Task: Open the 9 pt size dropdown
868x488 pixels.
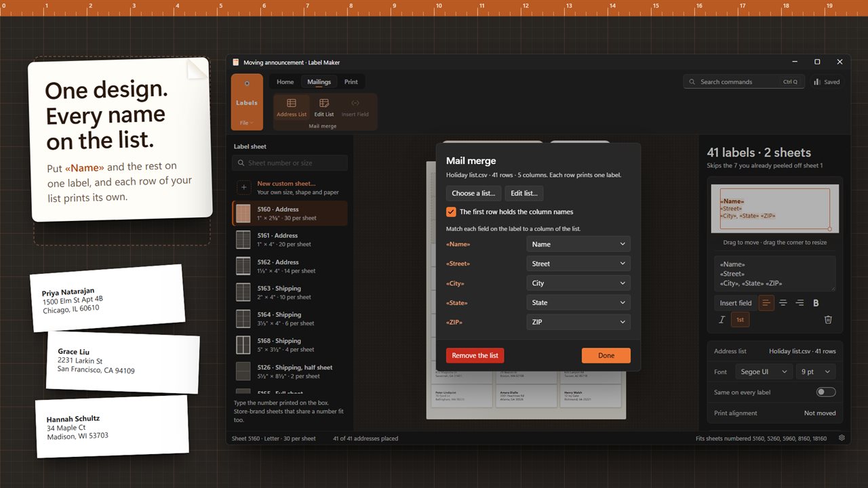Action: click(816, 371)
